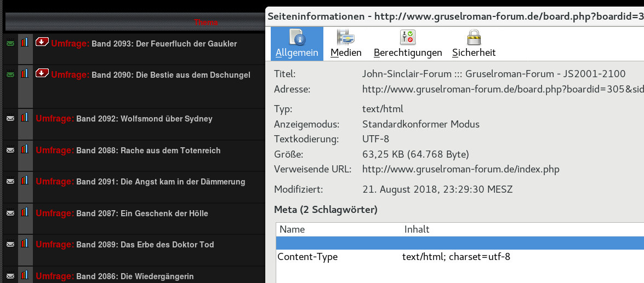
Task: Click envelope icon for Band 2093 thread
Action: point(10,43)
